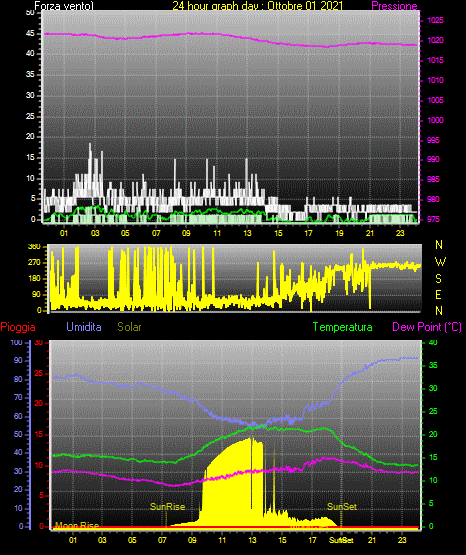Select the 'Forza vento' label at top
This screenshot has width=466, height=555.
[x=64, y=6]
